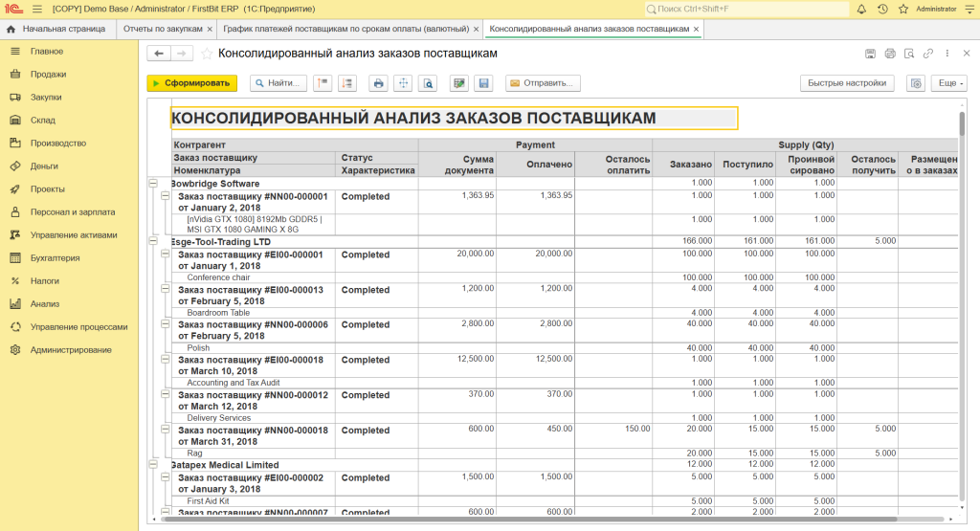Navigate back with the left arrow
This screenshot has height=531, width=980.
(159, 54)
